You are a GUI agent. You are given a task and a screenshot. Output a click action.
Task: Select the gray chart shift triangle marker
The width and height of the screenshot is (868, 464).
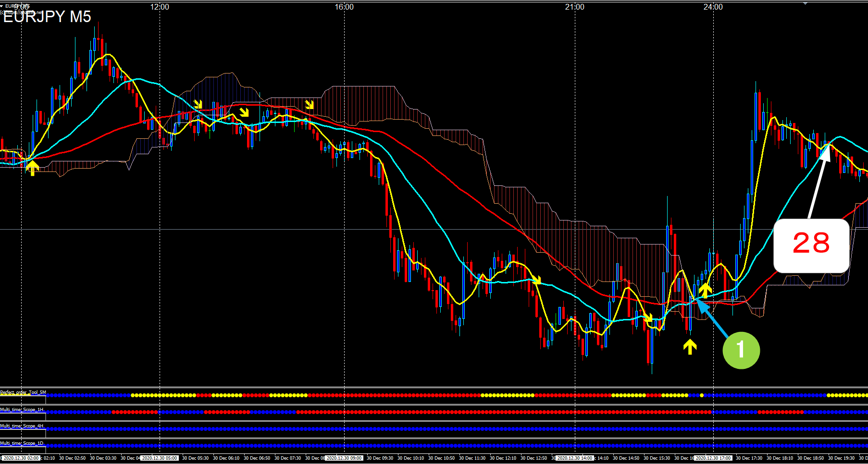(x=805, y=3)
